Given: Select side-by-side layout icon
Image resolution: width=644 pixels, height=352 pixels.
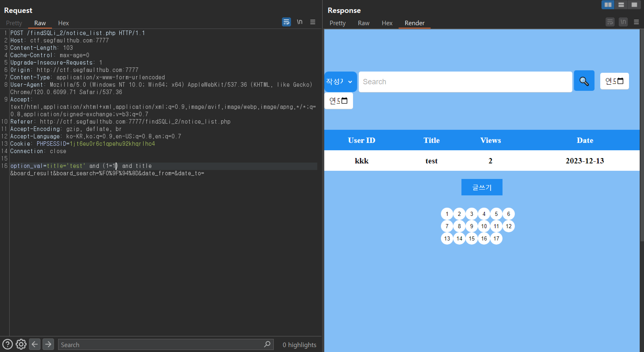Looking at the screenshot, I should [608, 5].
